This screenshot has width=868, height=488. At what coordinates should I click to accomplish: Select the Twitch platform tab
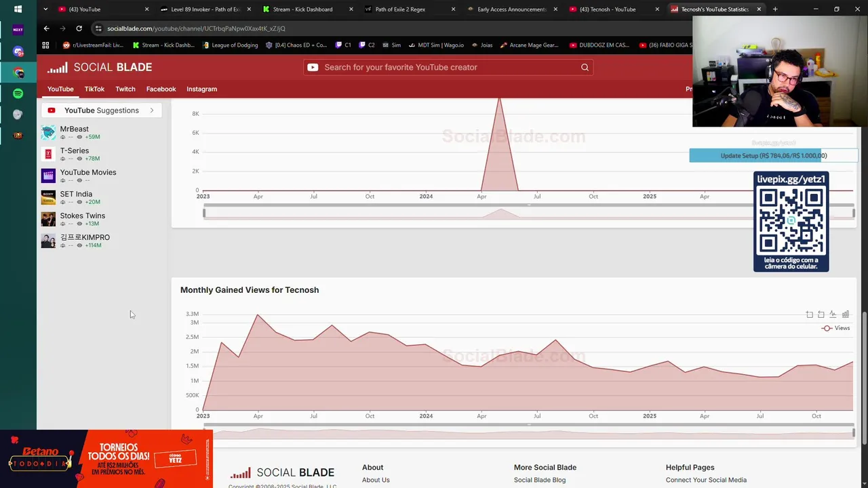tap(125, 89)
